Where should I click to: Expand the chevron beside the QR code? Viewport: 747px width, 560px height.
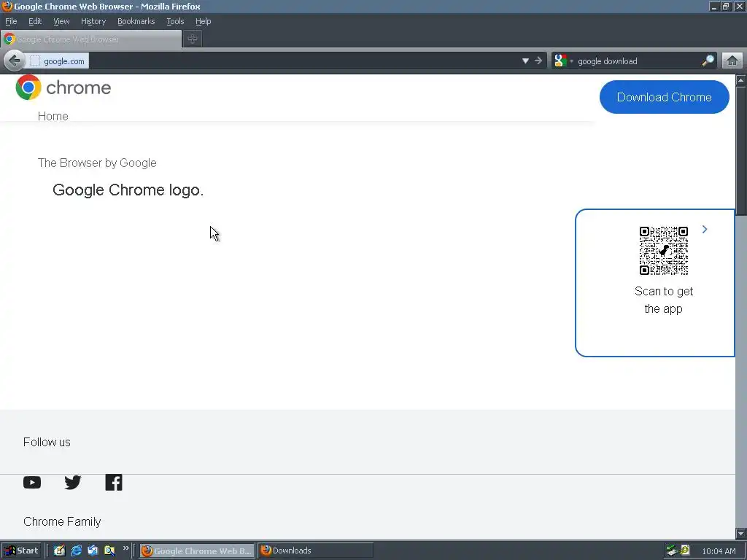pos(705,230)
